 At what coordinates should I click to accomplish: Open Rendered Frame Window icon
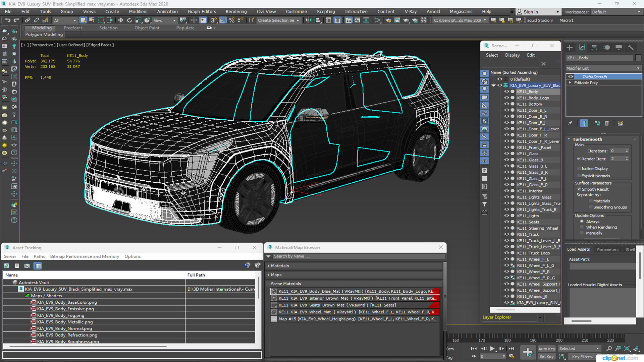397,20
